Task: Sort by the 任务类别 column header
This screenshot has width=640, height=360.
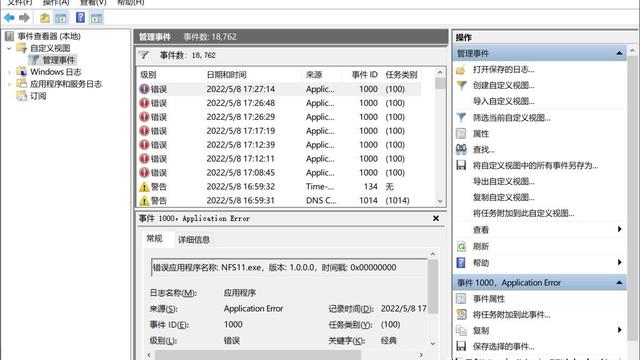Action: [401, 75]
